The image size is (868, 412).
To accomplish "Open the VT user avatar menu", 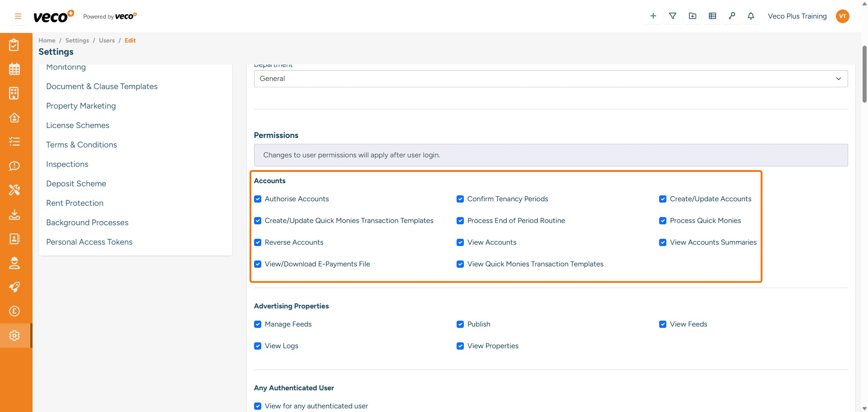I will tap(842, 16).
